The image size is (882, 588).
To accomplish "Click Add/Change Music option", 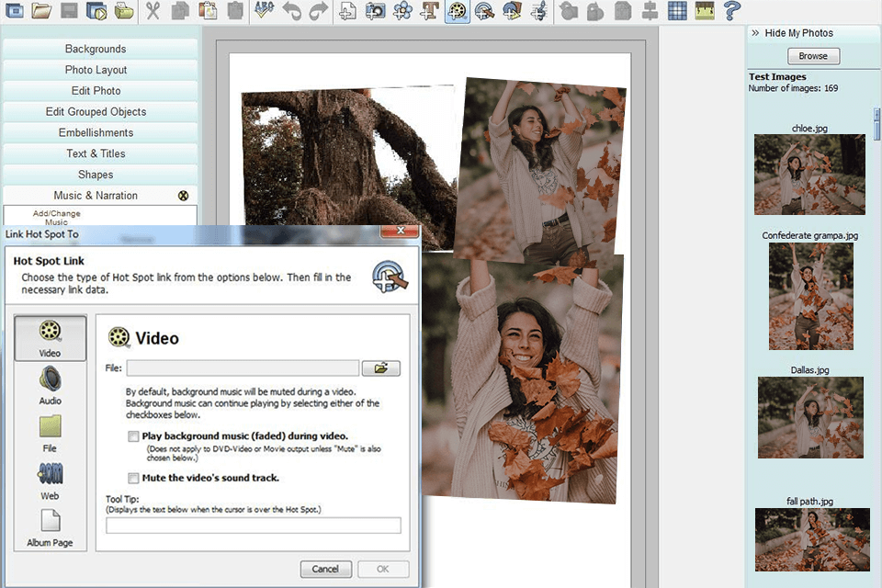I will 56,217.
